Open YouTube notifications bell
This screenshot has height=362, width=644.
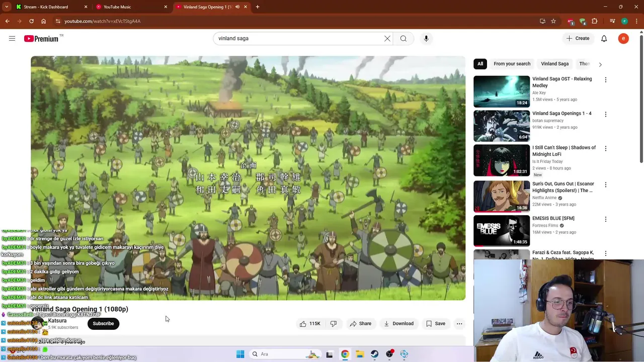tap(604, 38)
